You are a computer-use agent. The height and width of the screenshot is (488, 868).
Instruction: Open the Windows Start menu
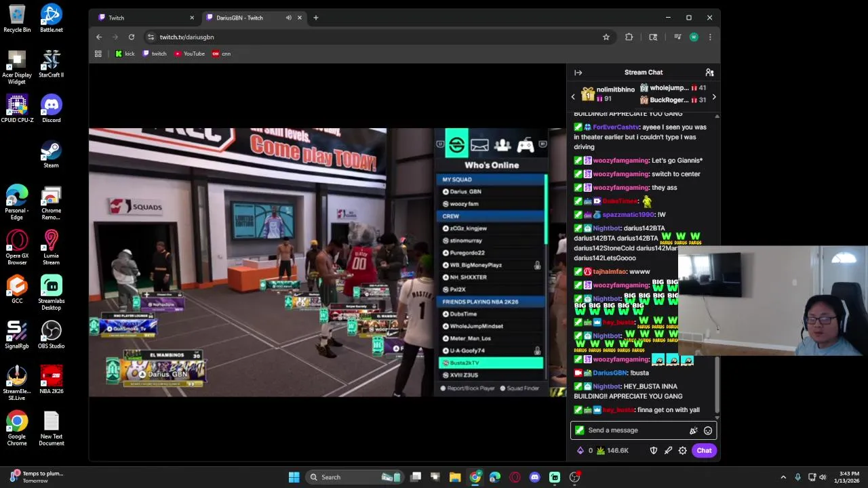click(294, 477)
